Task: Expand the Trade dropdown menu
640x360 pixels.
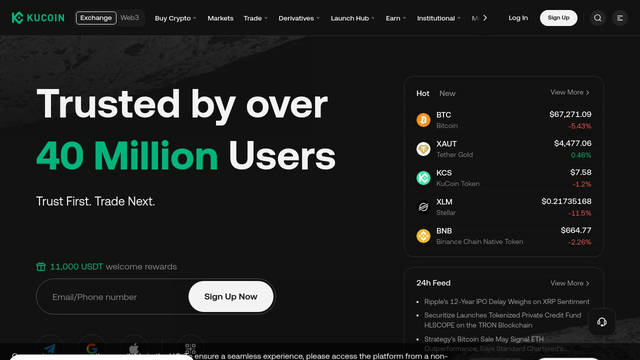Action: [256, 18]
